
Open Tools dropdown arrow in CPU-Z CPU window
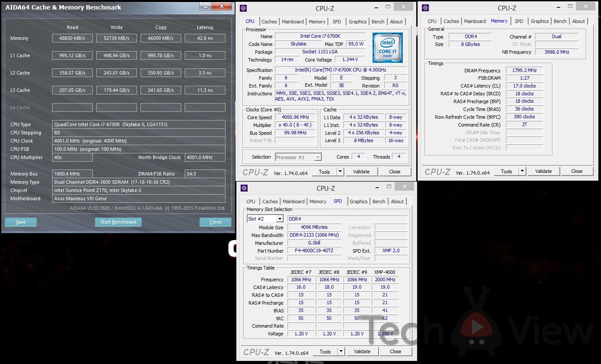(x=340, y=172)
